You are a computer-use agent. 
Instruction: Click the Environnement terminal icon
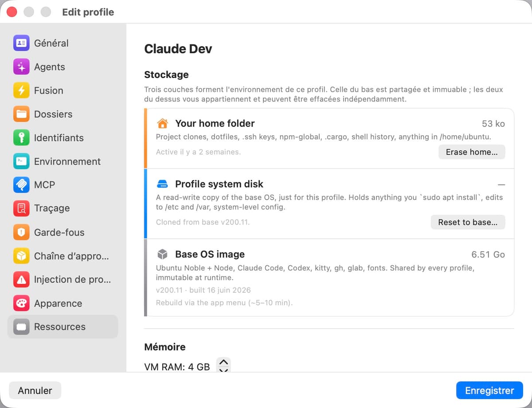(x=21, y=161)
